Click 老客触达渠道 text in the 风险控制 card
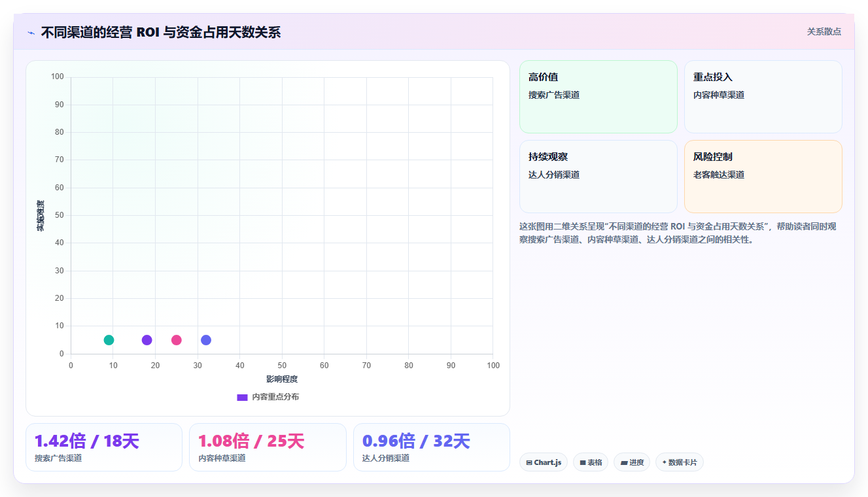The width and height of the screenshot is (868, 497). [x=719, y=175]
